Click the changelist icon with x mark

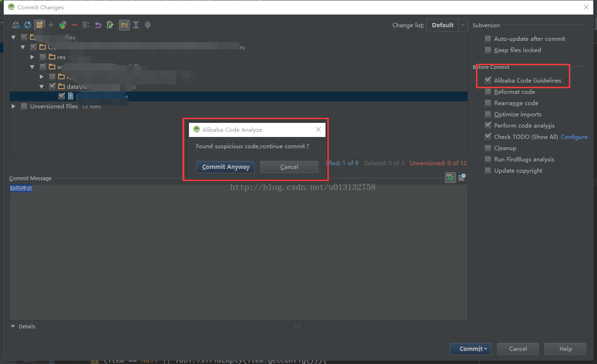click(x=40, y=25)
